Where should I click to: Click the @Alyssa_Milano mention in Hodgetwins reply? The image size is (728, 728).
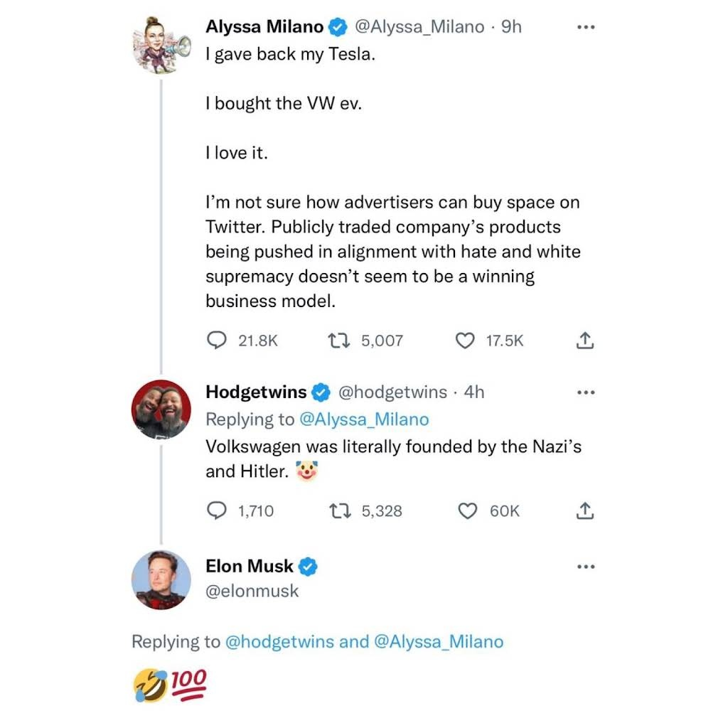tap(365, 419)
